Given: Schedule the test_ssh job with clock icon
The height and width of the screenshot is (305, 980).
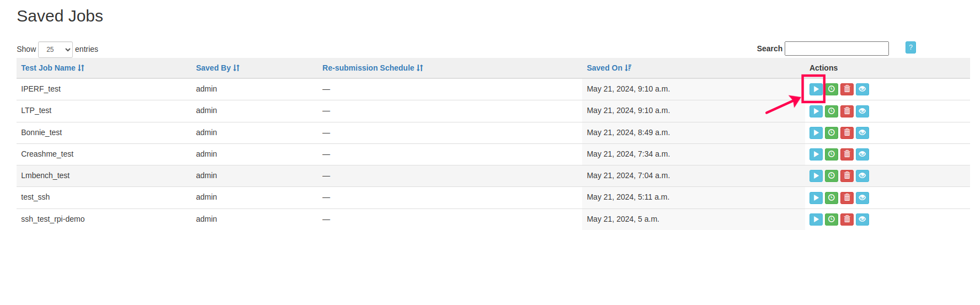Looking at the screenshot, I should coord(831,198).
